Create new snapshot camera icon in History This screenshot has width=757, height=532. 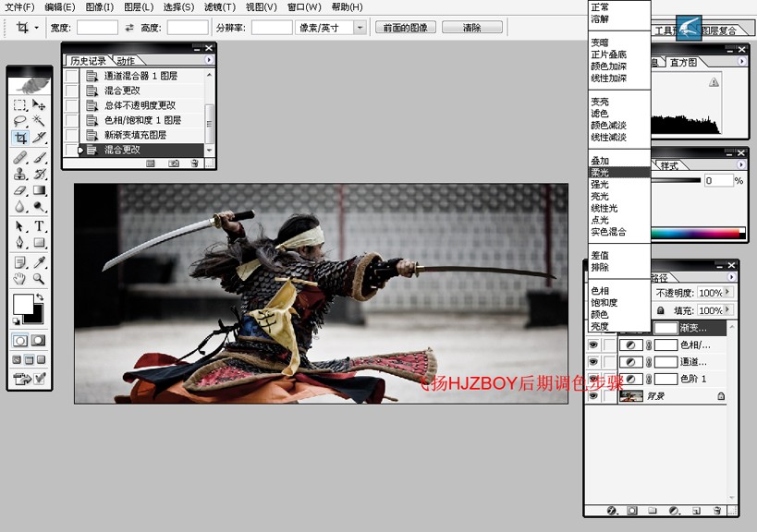point(174,164)
